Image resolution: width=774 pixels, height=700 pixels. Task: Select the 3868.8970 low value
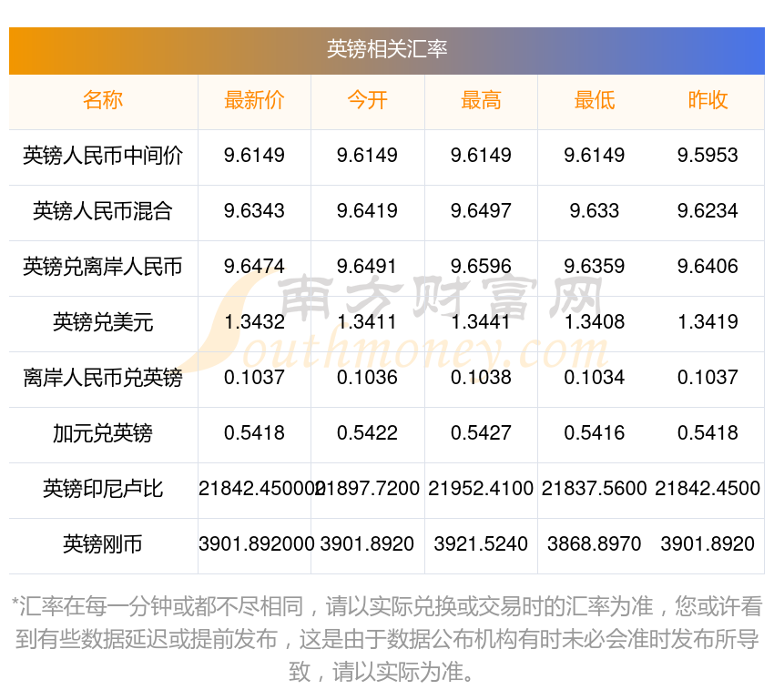pyautogui.click(x=595, y=544)
